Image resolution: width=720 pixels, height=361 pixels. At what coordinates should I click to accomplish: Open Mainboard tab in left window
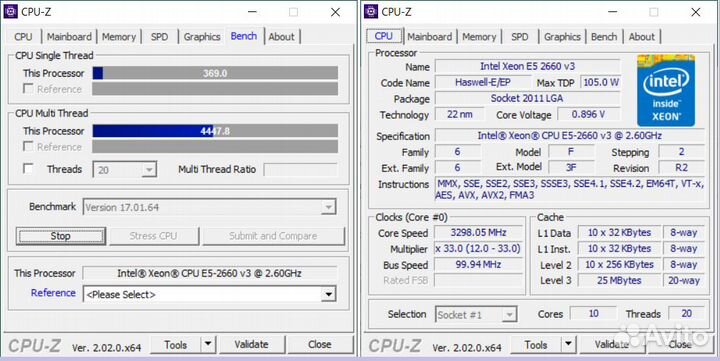pyautogui.click(x=69, y=37)
